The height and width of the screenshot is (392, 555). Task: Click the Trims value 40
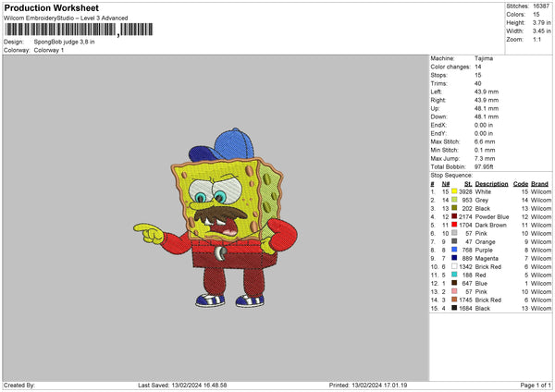pyautogui.click(x=478, y=83)
